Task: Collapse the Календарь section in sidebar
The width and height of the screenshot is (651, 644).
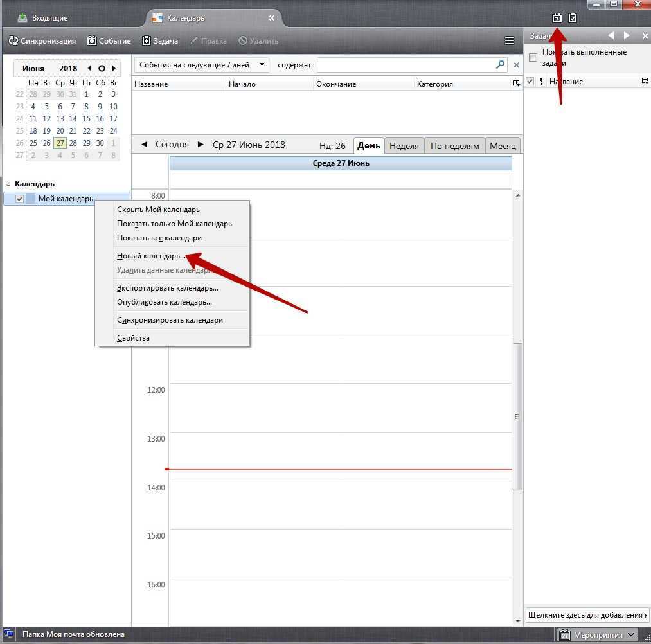Action: click(x=8, y=184)
